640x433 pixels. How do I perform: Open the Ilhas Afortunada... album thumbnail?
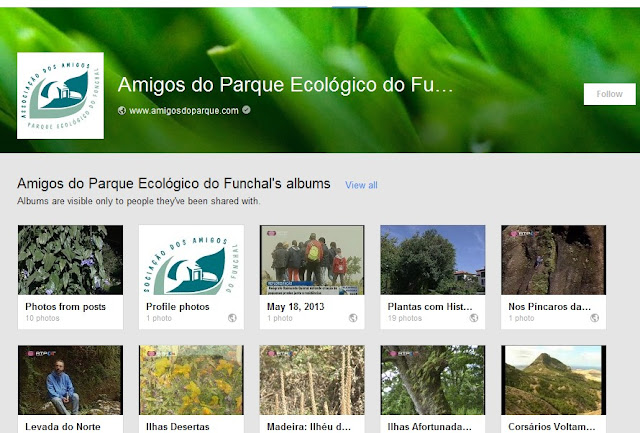pos(433,380)
